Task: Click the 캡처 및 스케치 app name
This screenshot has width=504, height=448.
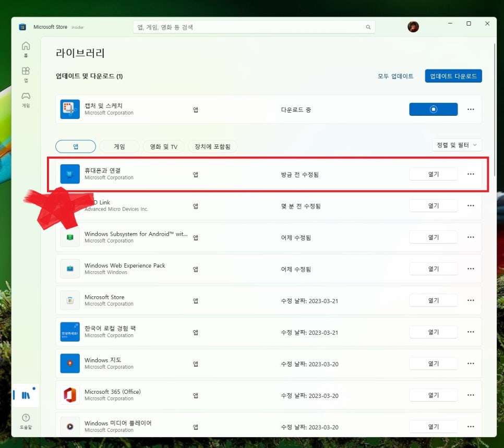Action: [x=103, y=106]
